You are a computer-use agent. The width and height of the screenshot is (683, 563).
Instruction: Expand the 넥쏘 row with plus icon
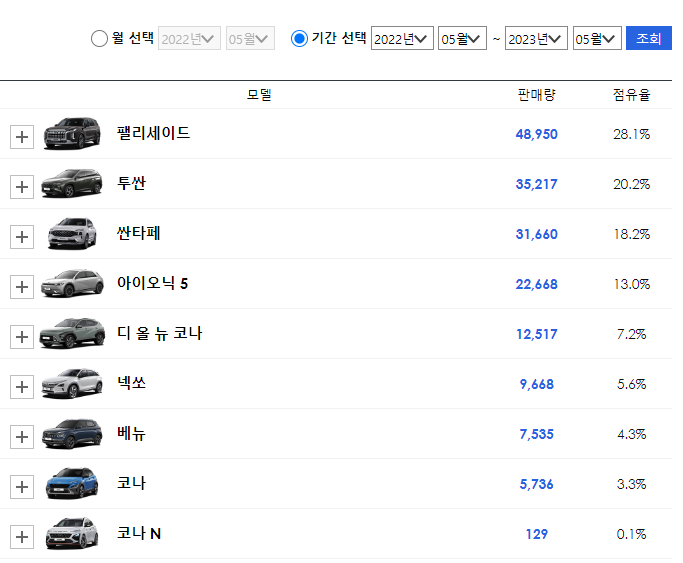click(22, 387)
